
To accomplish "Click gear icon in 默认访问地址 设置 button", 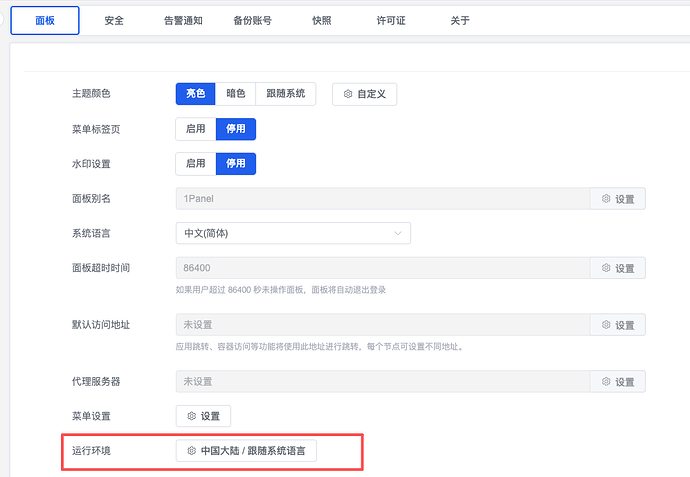I will (606, 325).
